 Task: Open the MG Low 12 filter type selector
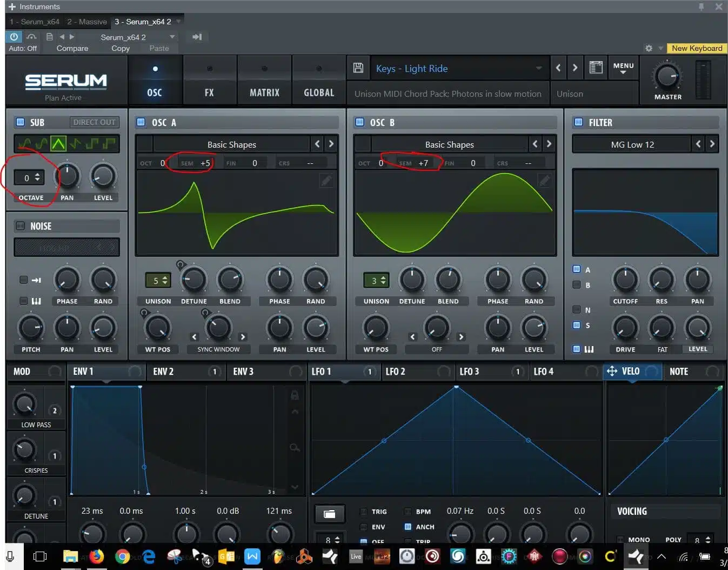(x=632, y=144)
